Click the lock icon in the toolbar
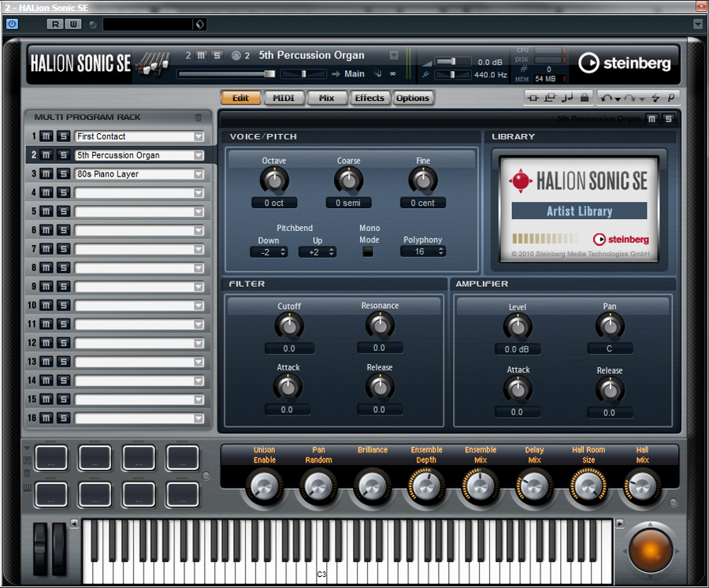 pyautogui.click(x=584, y=98)
